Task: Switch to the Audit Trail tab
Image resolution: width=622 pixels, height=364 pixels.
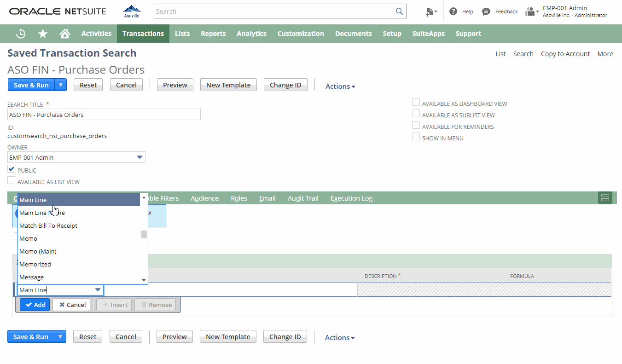Action: click(x=303, y=198)
